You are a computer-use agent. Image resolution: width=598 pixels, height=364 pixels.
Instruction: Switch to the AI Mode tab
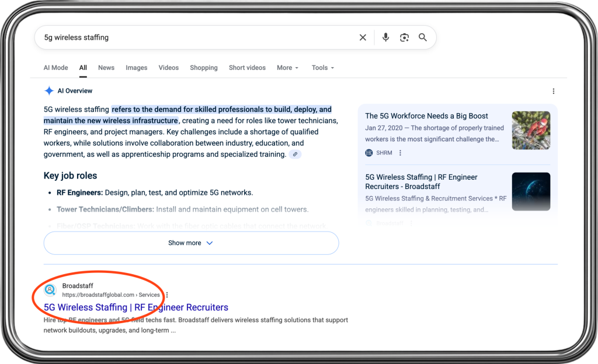(x=55, y=68)
